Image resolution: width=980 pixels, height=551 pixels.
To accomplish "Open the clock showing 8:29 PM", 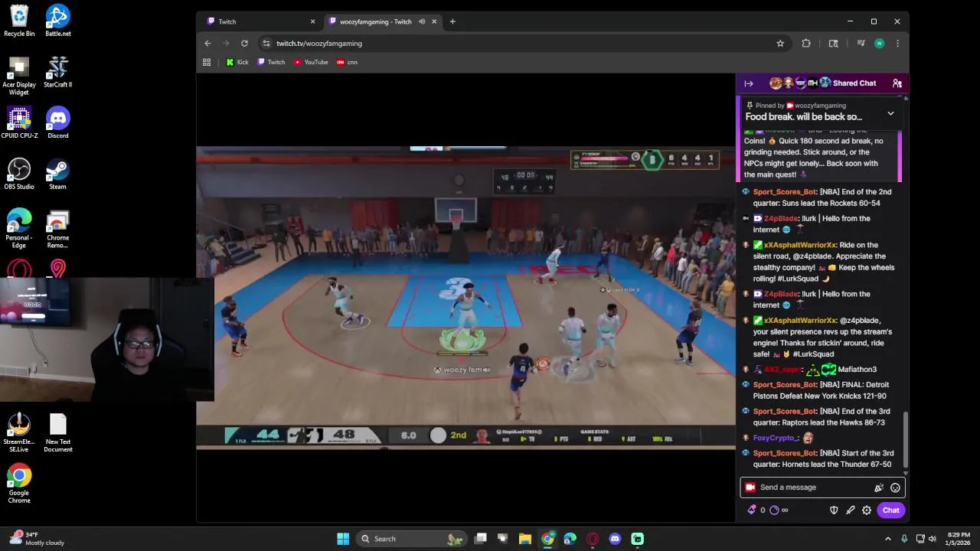I will [959, 539].
